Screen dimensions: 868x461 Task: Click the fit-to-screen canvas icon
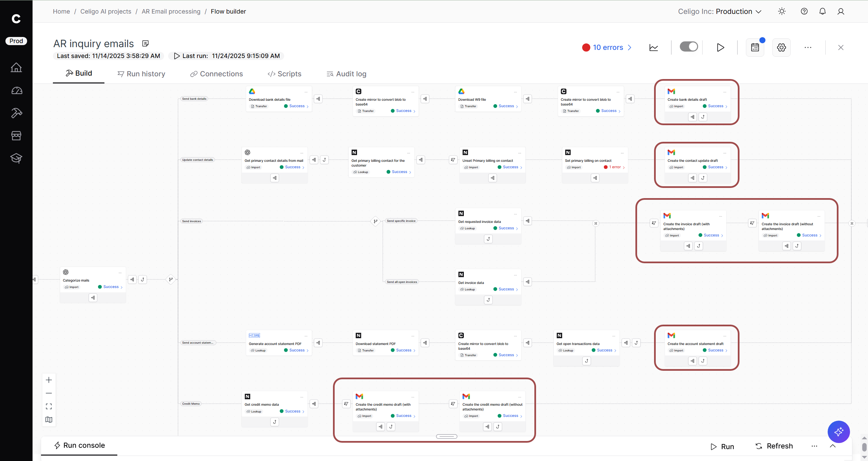(x=49, y=406)
